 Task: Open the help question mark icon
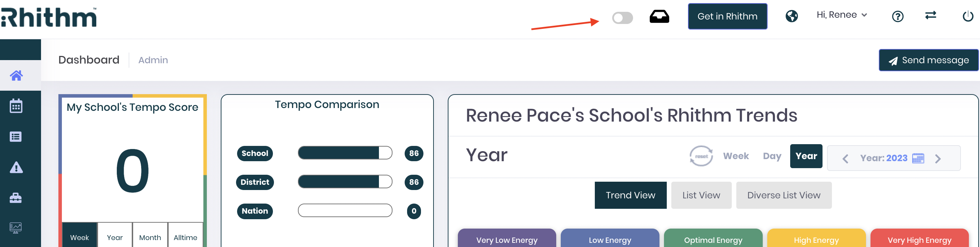tap(898, 16)
